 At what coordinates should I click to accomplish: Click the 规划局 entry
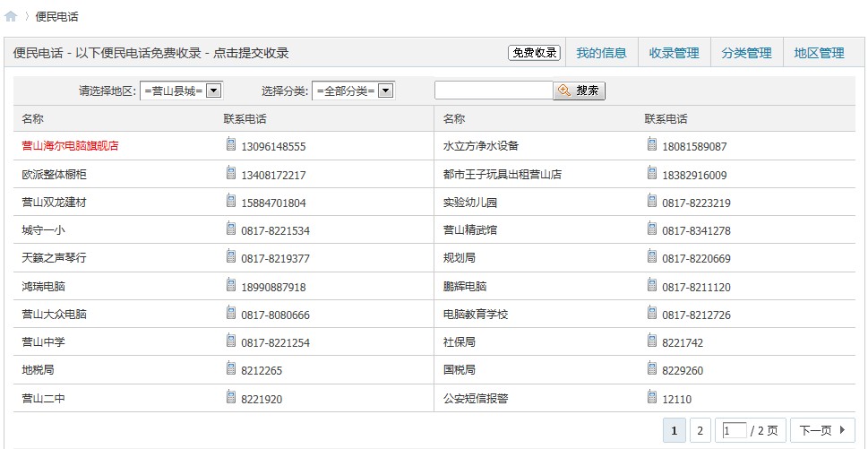[x=459, y=258]
